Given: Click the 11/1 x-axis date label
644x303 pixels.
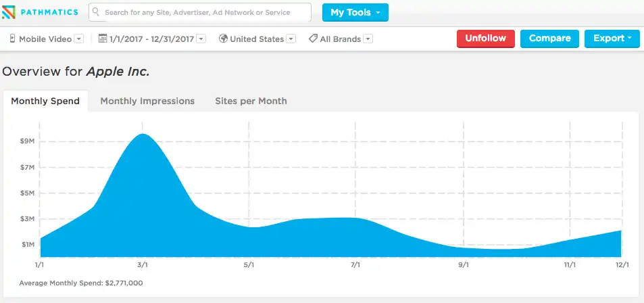Looking at the screenshot, I should click(x=570, y=265).
